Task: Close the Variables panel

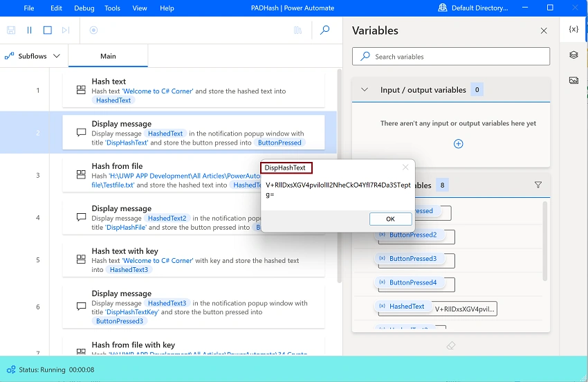Action: (x=544, y=30)
